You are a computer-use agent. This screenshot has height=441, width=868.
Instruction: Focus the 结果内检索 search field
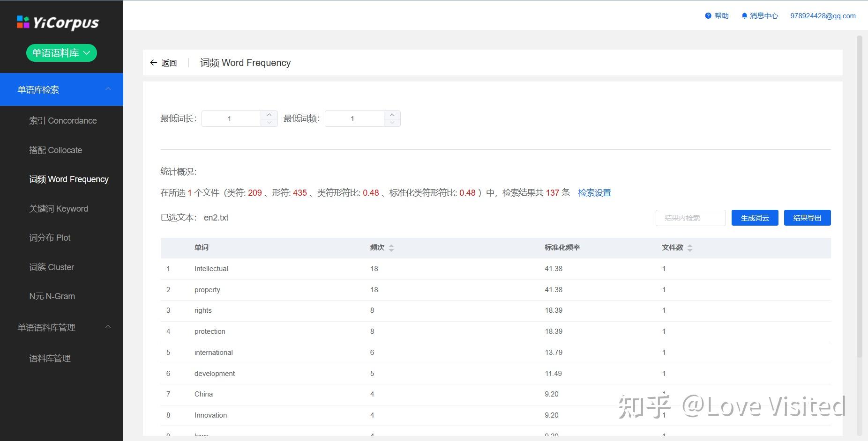[691, 218]
